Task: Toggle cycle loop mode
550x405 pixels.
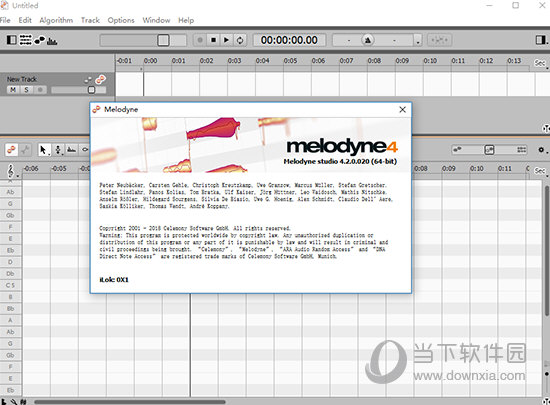Action: (x=240, y=40)
